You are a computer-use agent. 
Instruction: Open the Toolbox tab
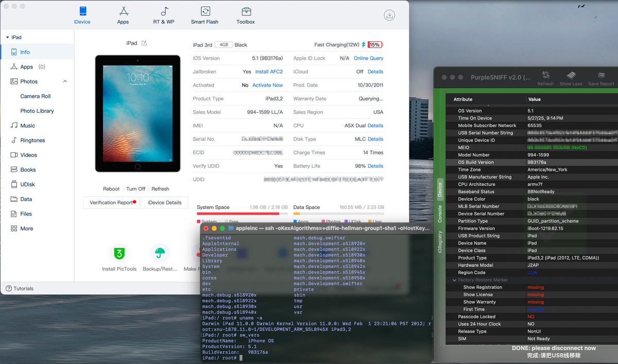tap(246, 15)
